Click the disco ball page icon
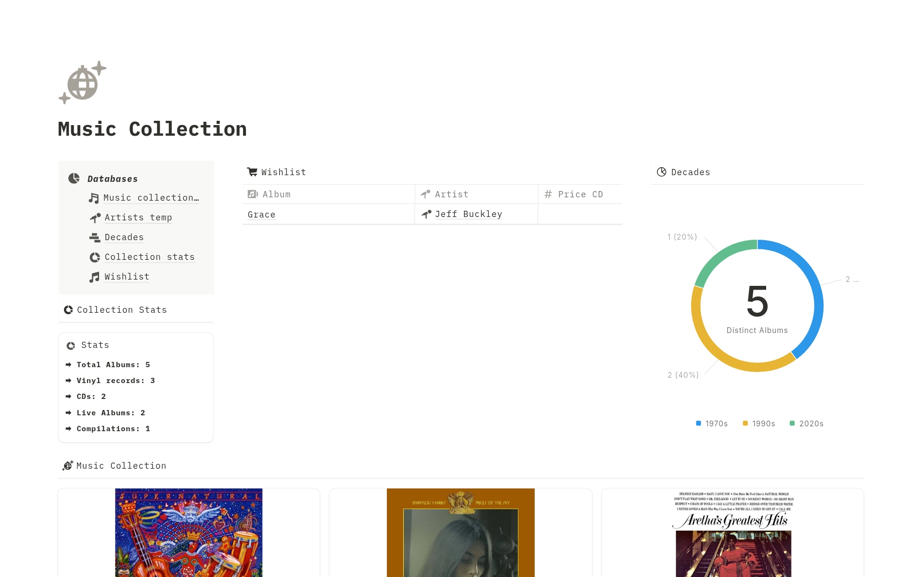 (x=82, y=82)
